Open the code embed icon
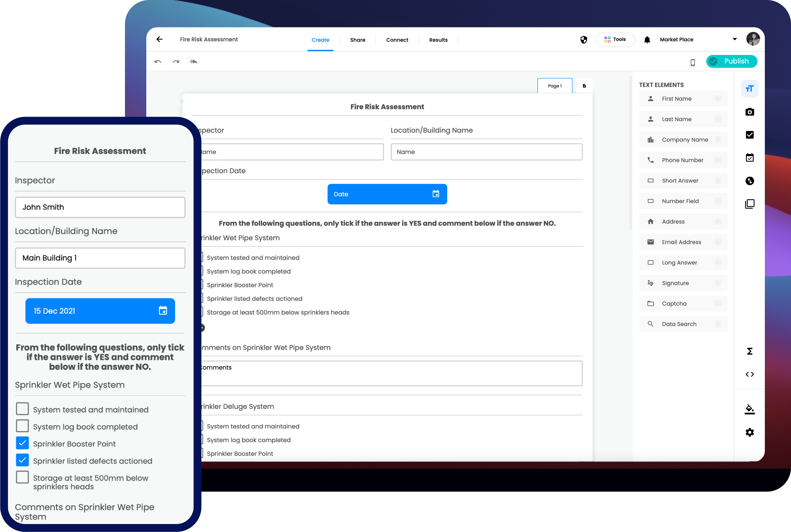791x532 pixels. coord(749,374)
